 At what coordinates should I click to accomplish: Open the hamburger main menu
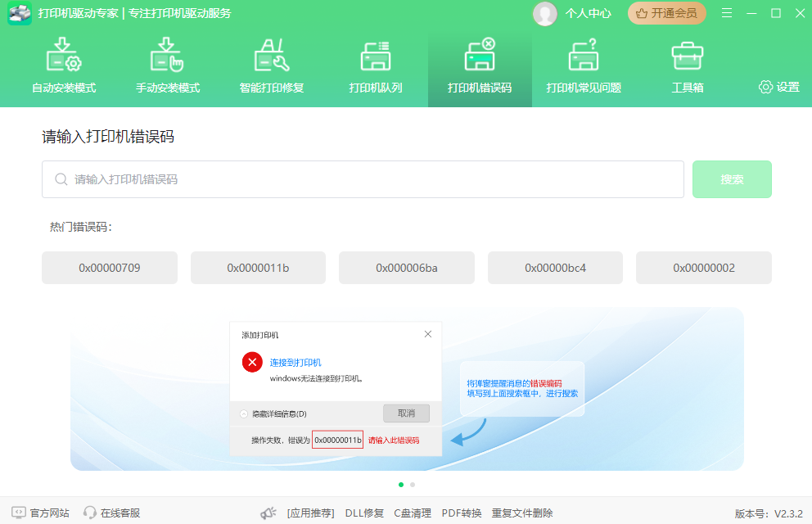point(727,13)
